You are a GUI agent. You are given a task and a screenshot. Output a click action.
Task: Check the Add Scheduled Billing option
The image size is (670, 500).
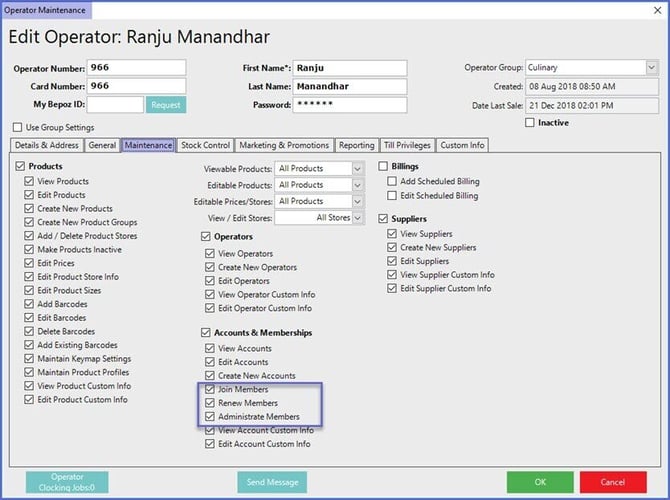tap(392, 181)
